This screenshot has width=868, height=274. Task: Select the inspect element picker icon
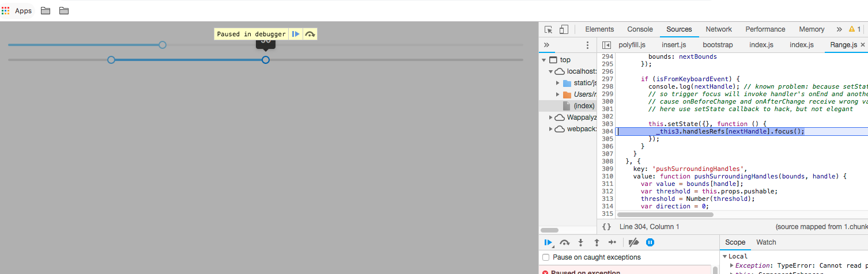tap(549, 29)
